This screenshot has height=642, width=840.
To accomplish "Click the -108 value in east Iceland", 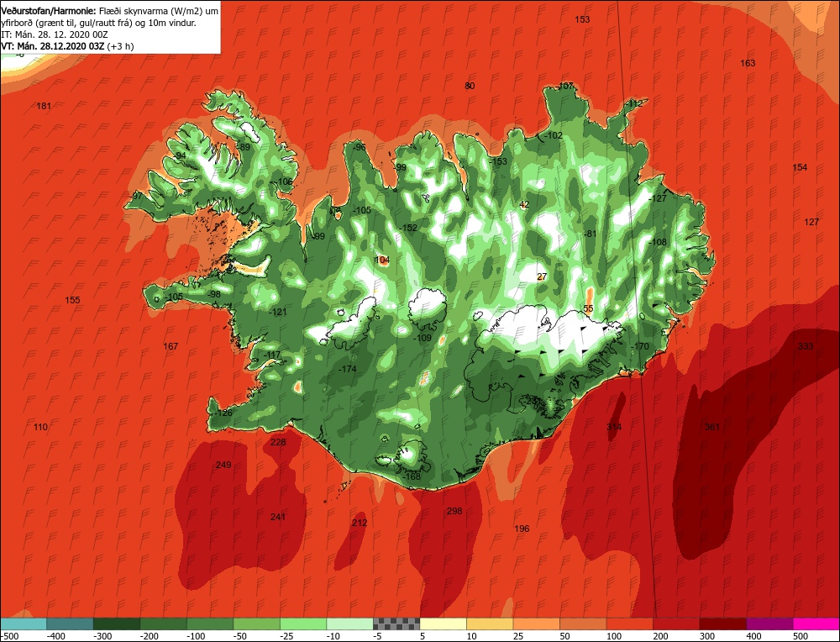I will click(x=658, y=242).
